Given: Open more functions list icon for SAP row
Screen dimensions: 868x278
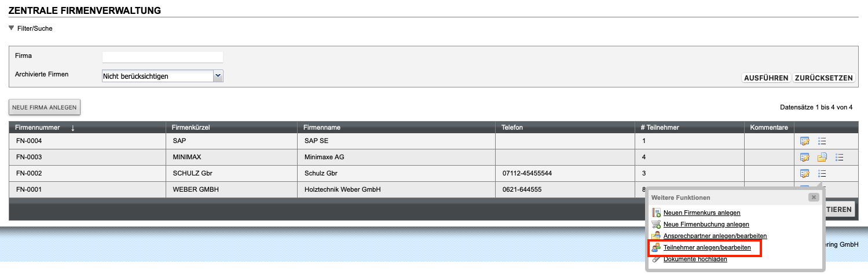Looking at the screenshot, I should 822,141.
